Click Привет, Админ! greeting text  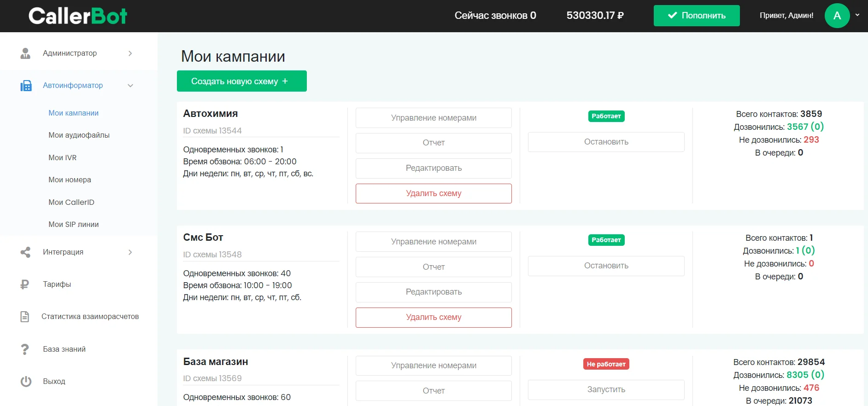click(x=786, y=15)
